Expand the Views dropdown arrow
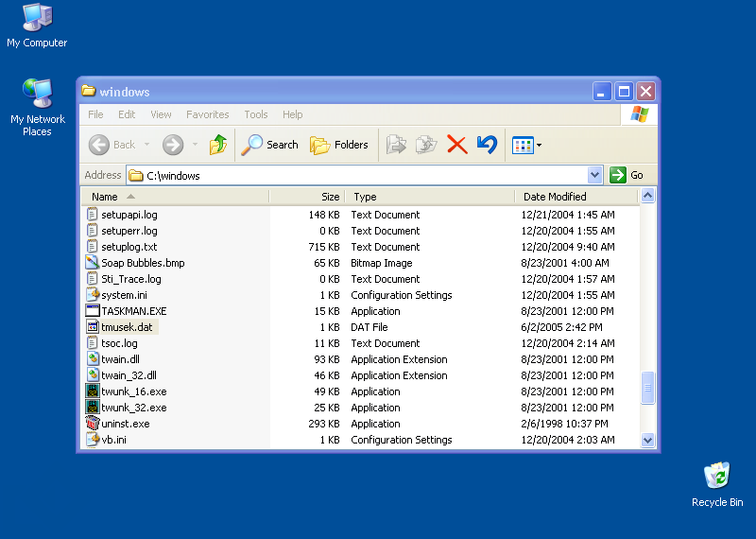Image resolution: width=756 pixels, height=539 pixels. click(x=539, y=145)
